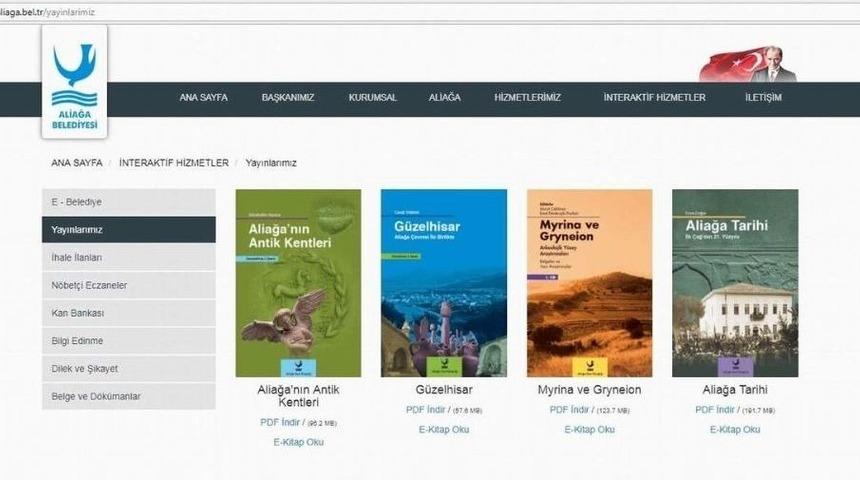Open the İNTERAKTİF HİZMETLER menu
The height and width of the screenshot is (480, 860).
pos(654,98)
